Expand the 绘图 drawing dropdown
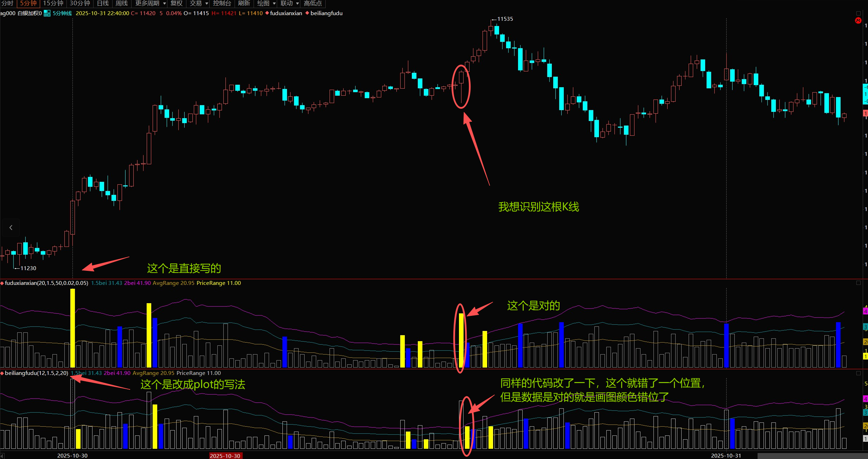Image resolution: width=868 pixels, height=459 pixels. pos(266,4)
